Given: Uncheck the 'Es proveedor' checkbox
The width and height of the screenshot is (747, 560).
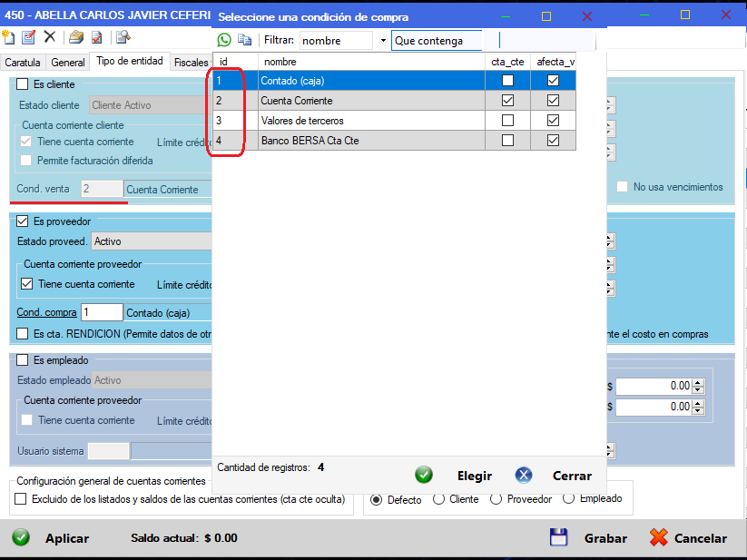Looking at the screenshot, I should click(23, 221).
